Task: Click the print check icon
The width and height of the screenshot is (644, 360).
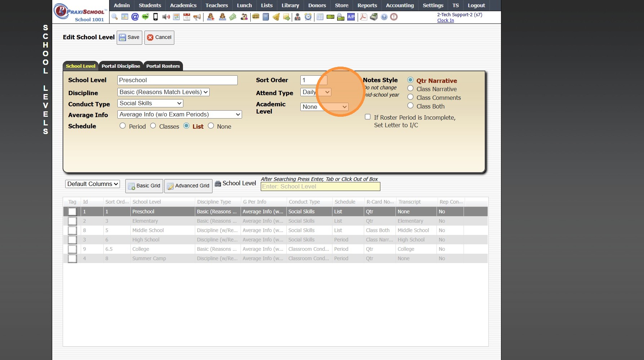Action: (x=341, y=17)
